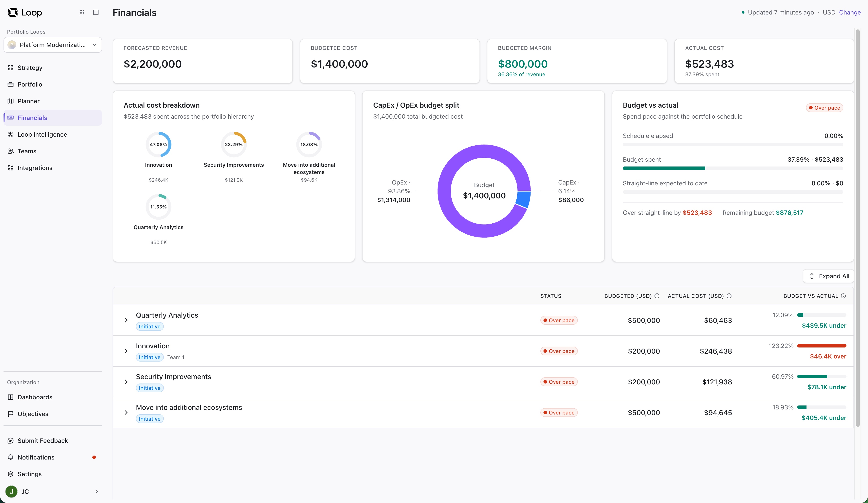Click the $405.4K under value
The width and height of the screenshot is (868, 503).
click(824, 418)
